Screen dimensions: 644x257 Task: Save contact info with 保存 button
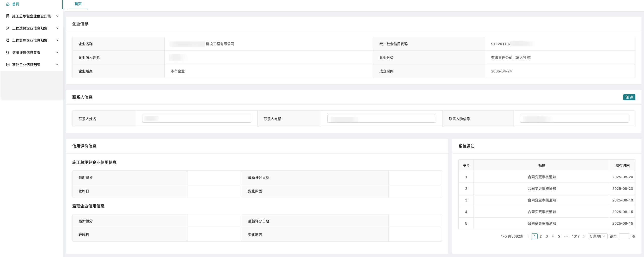pos(629,97)
